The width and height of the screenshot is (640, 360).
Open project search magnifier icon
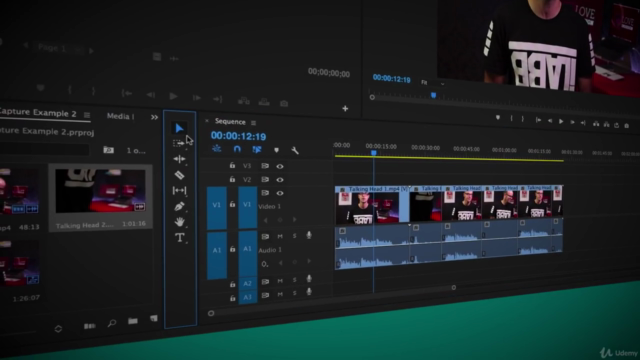point(111,323)
